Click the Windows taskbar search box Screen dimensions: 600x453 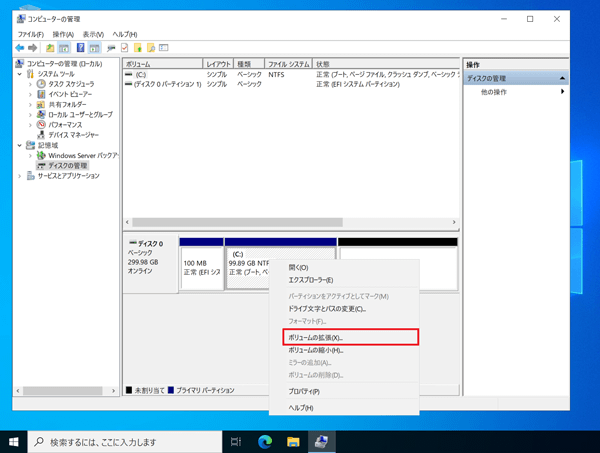click(125, 441)
